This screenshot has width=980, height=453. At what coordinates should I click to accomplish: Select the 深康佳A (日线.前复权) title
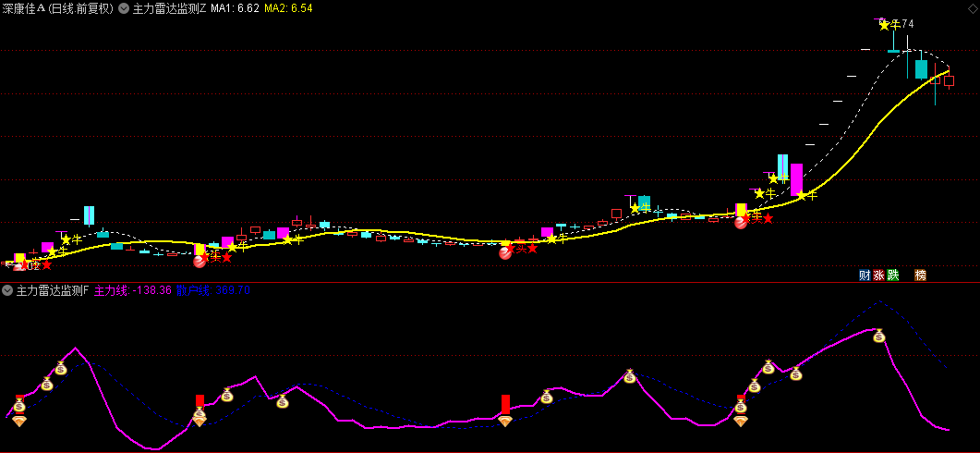point(58,8)
